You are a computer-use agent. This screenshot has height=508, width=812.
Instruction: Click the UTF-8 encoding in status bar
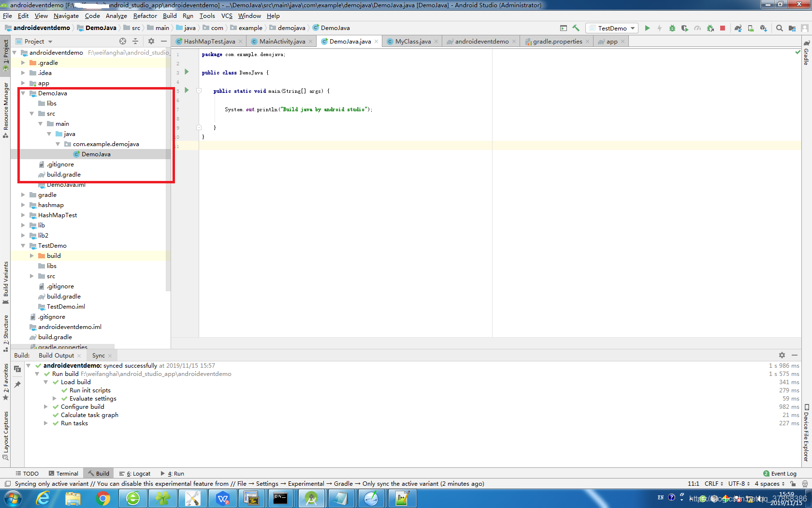[x=739, y=484]
